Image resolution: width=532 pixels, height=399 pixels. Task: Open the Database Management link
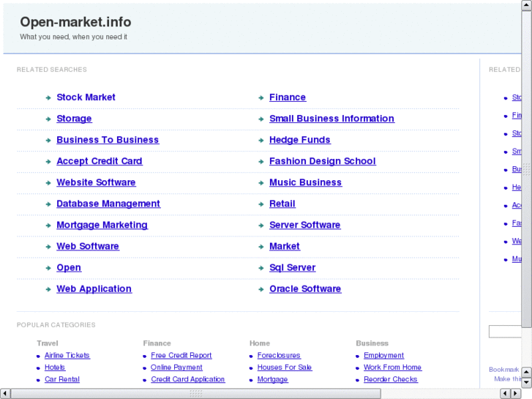click(108, 204)
